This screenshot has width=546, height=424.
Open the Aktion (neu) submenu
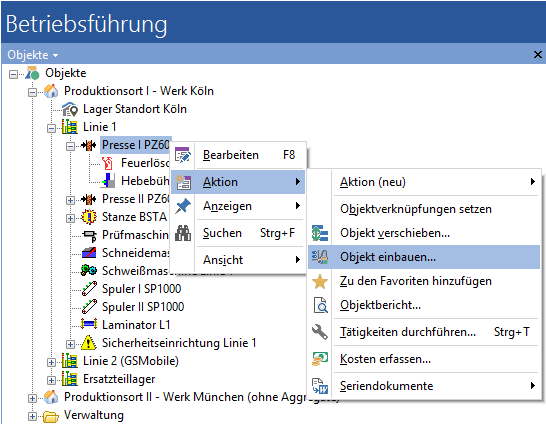[x=424, y=182]
